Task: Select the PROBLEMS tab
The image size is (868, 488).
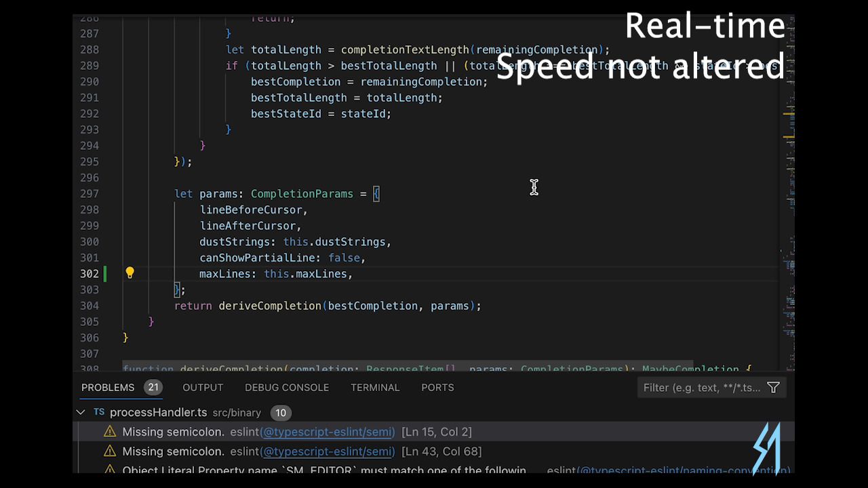Action: [x=107, y=387]
